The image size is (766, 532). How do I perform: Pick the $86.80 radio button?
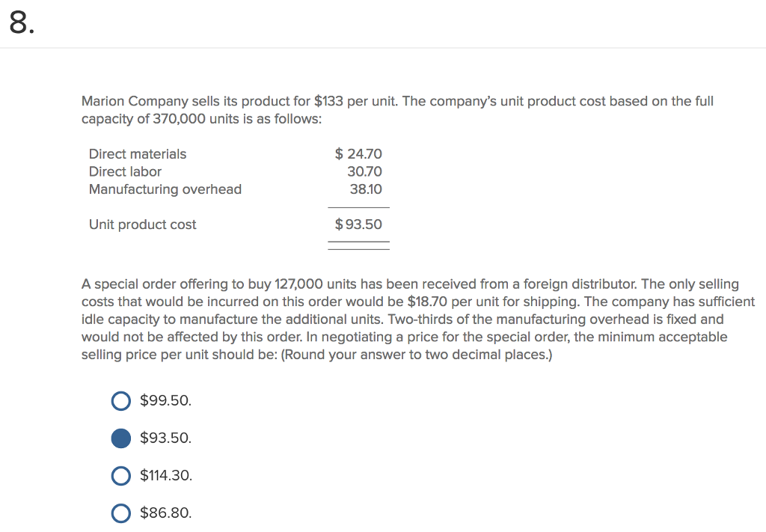tap(121, 513)
